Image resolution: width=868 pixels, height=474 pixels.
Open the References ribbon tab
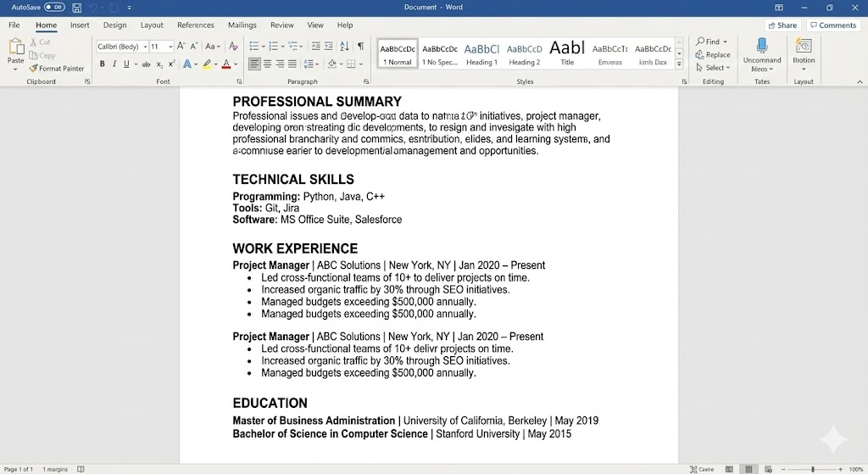195,25
